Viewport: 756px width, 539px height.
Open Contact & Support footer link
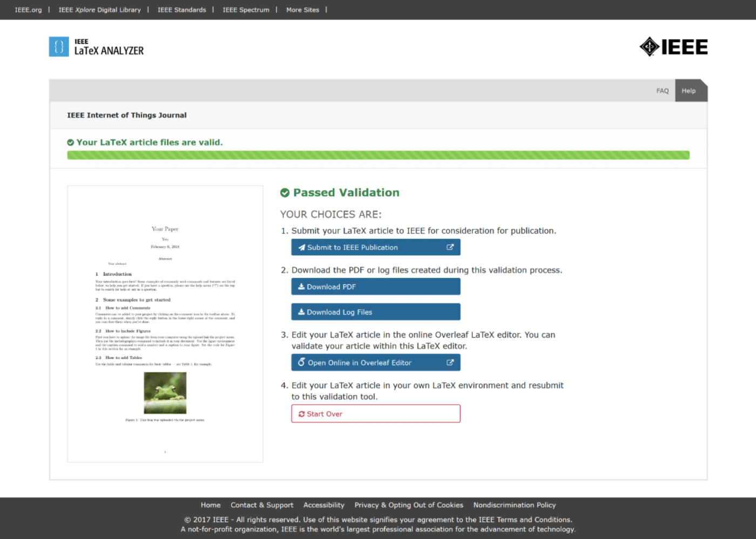(x=262, y=505)
